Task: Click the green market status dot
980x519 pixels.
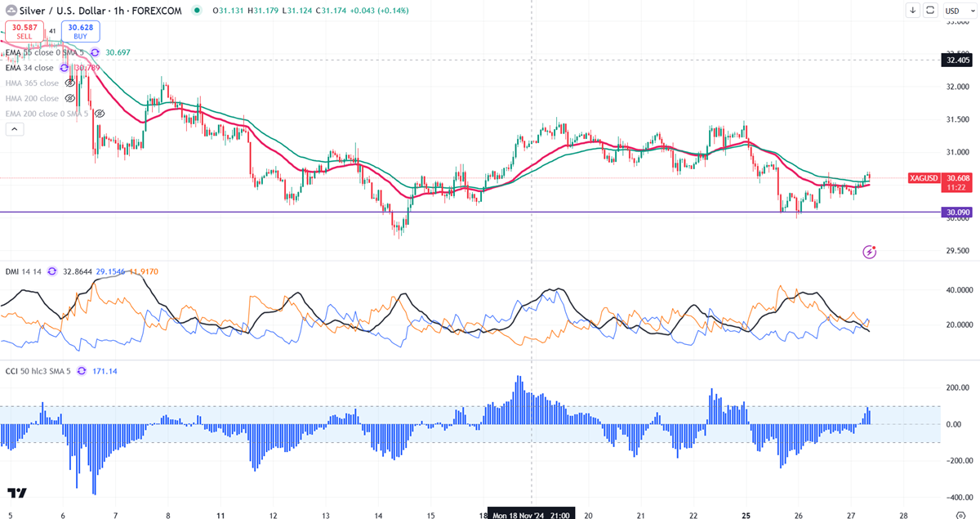Action: [196, 11]
